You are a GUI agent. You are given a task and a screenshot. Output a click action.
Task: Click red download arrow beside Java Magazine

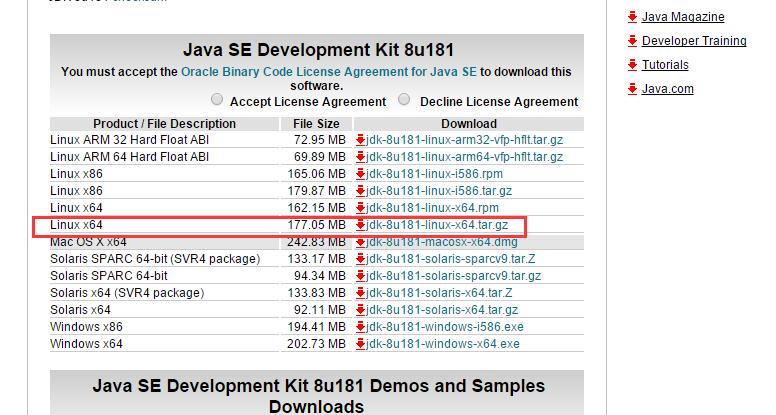click(x=632, y=17)
